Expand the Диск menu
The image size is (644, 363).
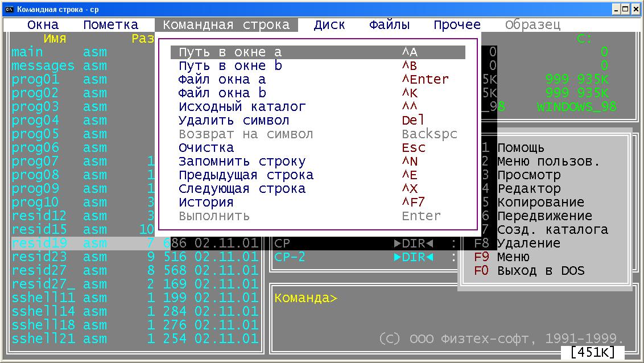click(329, 25)
